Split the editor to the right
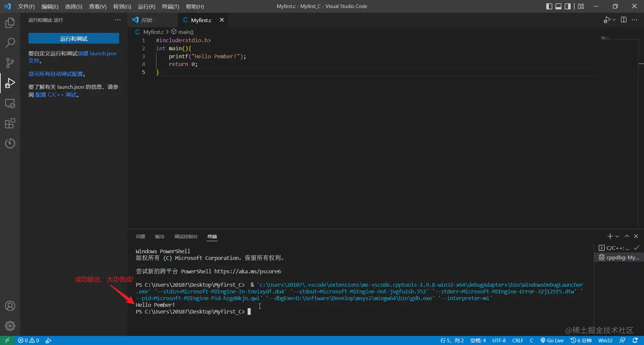The width and height of the screenshot is (644, 345). click(x=624, y=20)
